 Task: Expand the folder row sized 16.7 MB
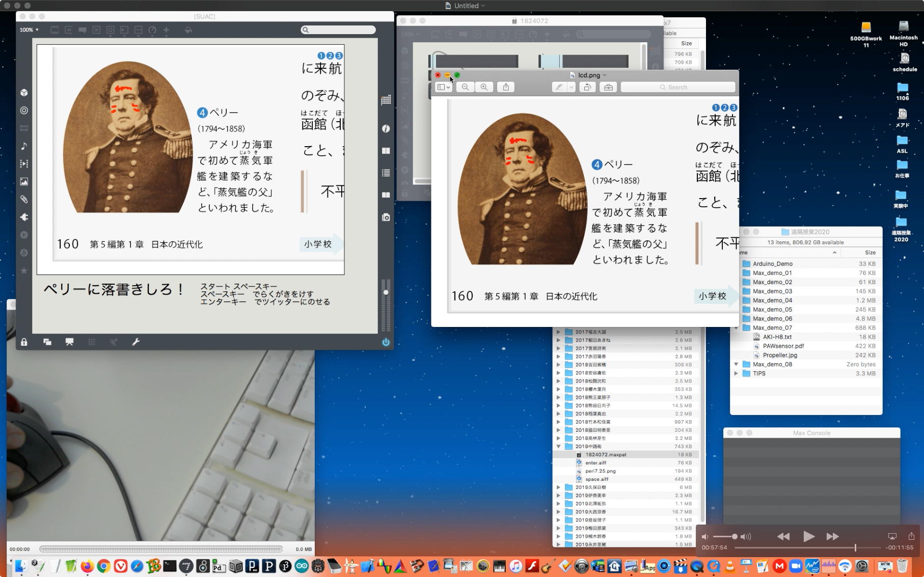click(558, 512)
